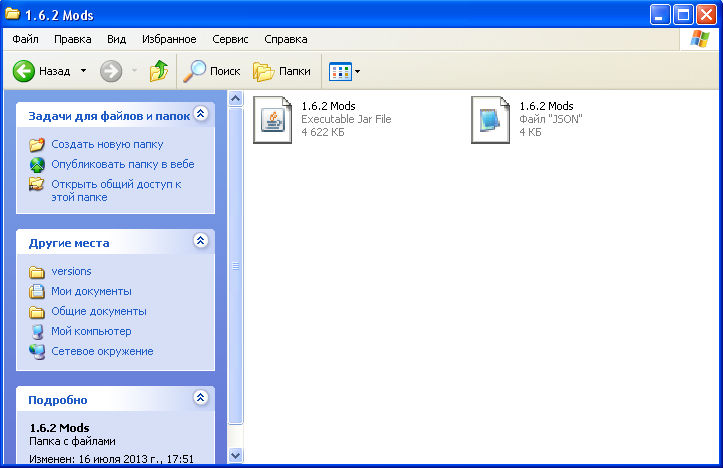Screen dimensions: 723x468
Task: Open the Справка menu
Action: (x=286, y=39)
